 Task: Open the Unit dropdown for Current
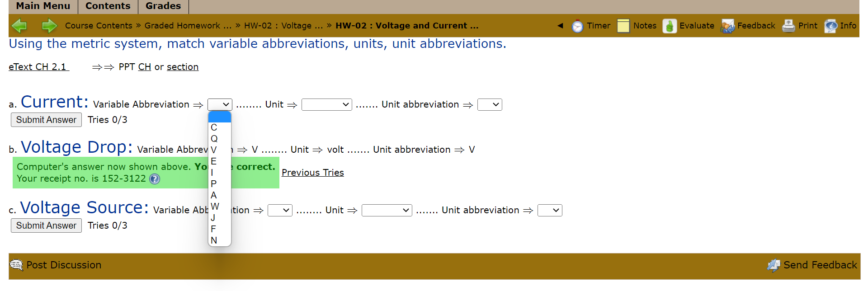coord(326,104)
